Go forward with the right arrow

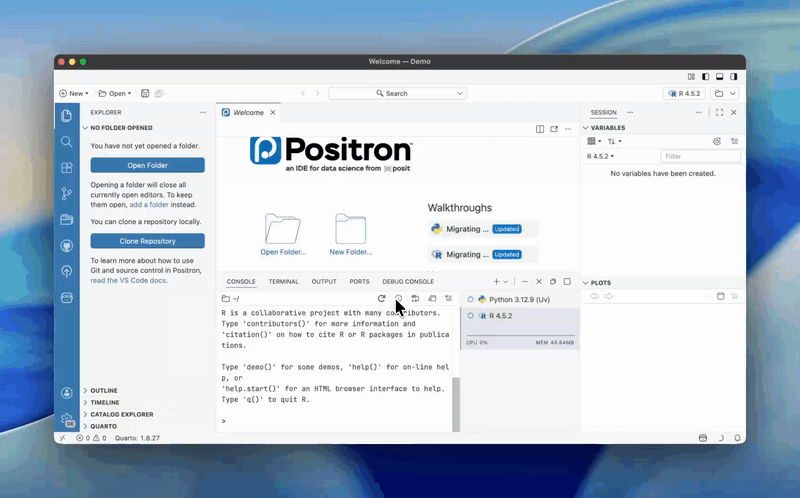pyautogui.click(x=317, y=93)
